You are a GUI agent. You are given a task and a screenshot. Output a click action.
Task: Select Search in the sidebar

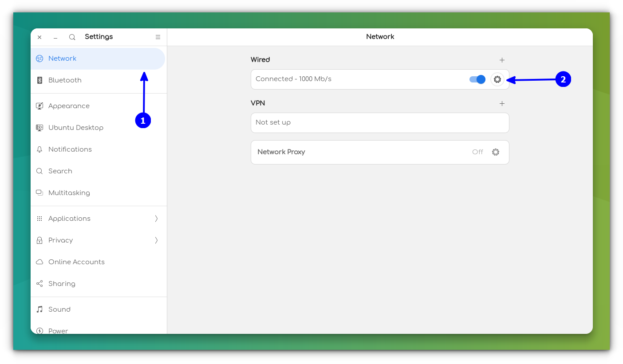pos(99,171)
